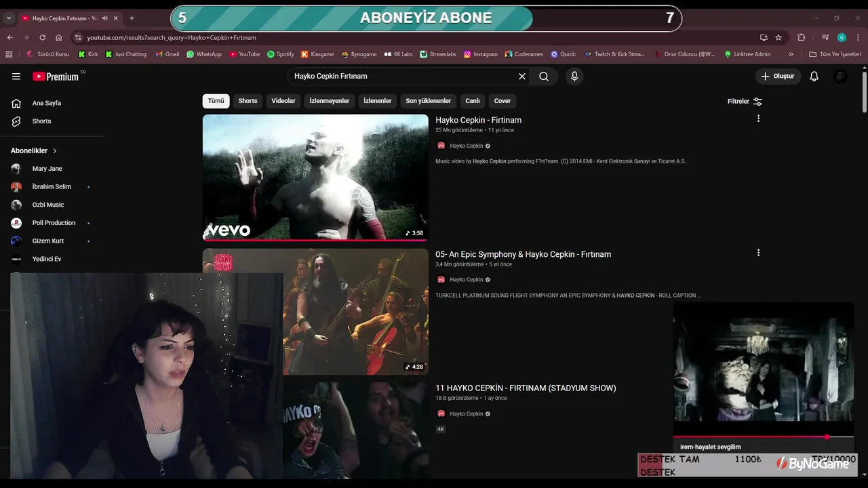
Task: Close the Hayko Cepkin browser tab
Action: tap(115, 18)
